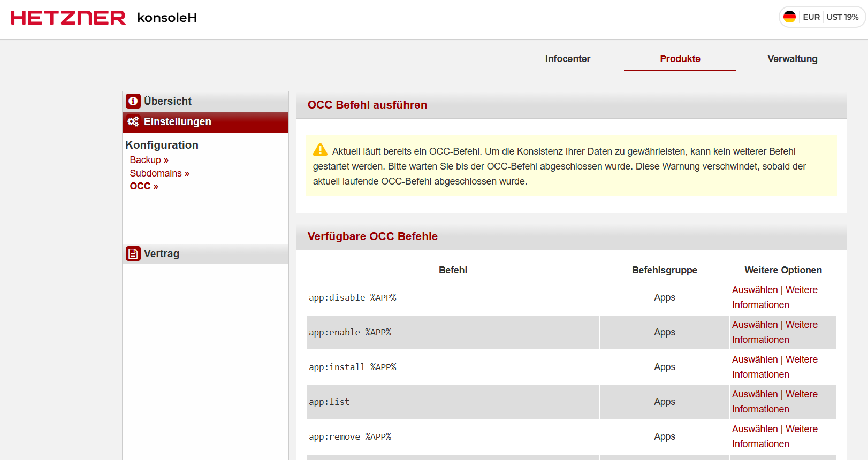Screen dimensions: 868x460
Task: Open the Backup configuration link
Action: pos(149,160)
